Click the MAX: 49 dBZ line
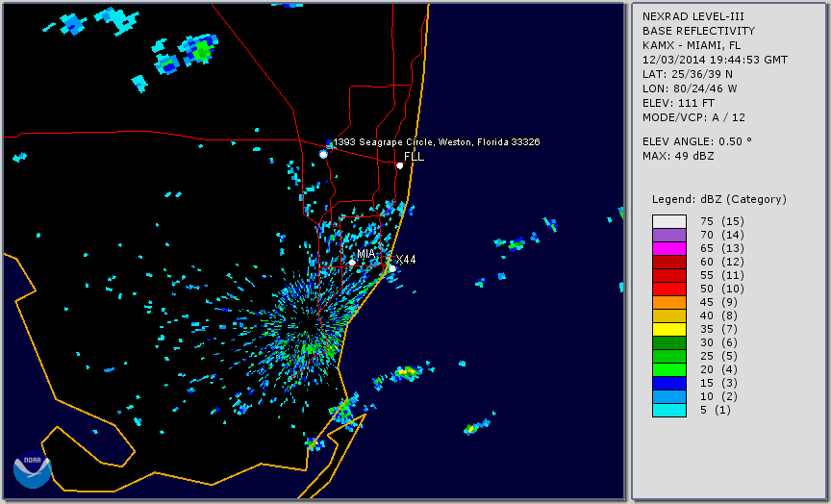Screen dimensions: 831x504 (x=678, y=156)
